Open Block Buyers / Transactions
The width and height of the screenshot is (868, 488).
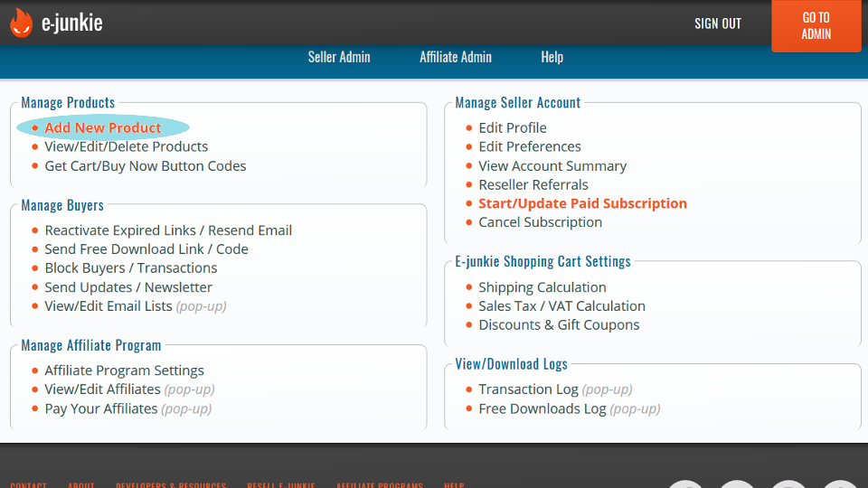point(131,268)
